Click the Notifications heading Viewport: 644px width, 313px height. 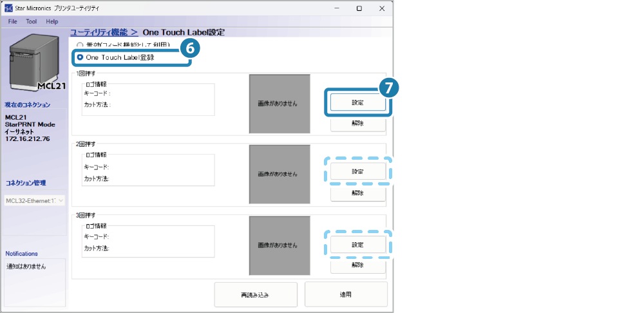pos(21,254)
